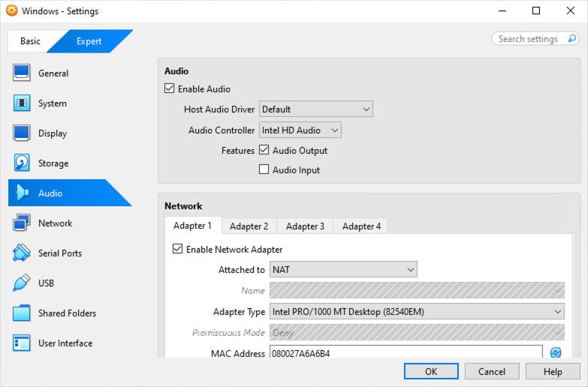
Task: Confirm with the OK button
Action: (431, 371)
